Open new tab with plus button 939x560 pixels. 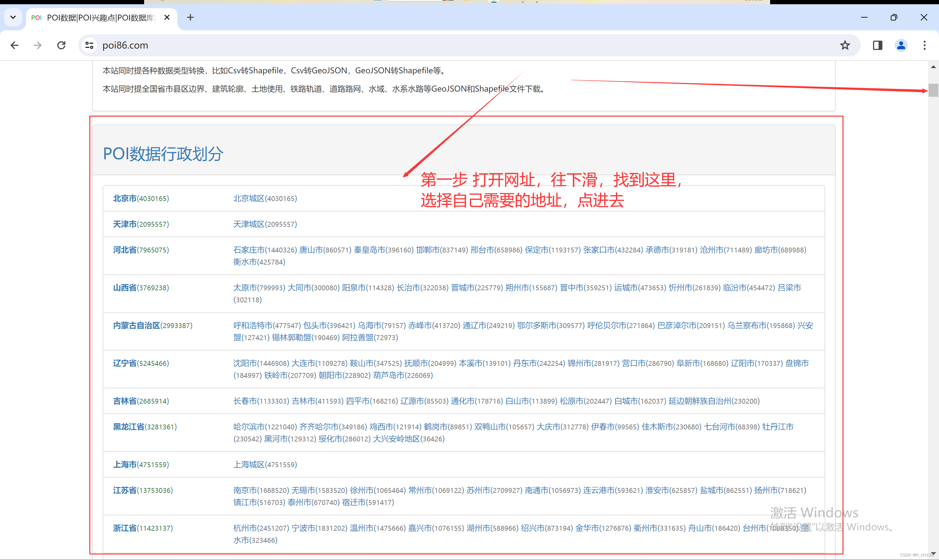tap(190, 17)
